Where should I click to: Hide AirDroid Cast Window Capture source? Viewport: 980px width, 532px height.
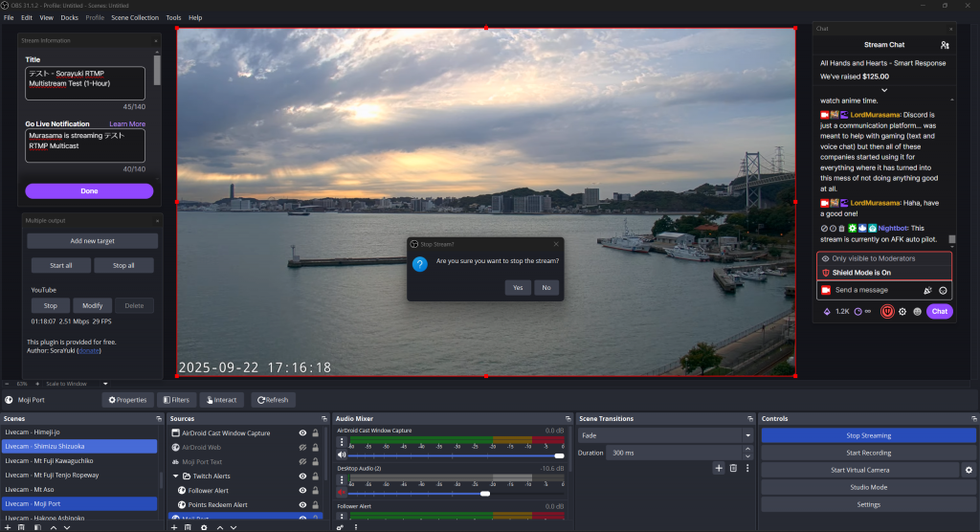(x=302, y=433)
